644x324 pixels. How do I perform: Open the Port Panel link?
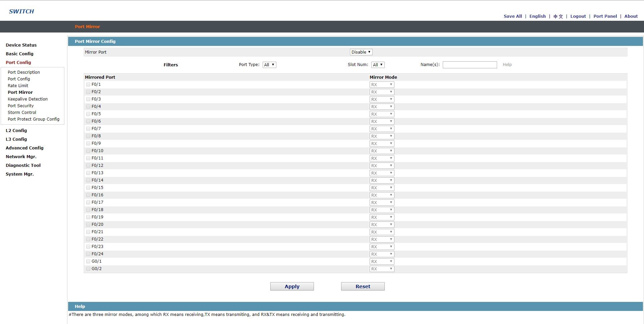pyautogui.click(x=605, y=16)
